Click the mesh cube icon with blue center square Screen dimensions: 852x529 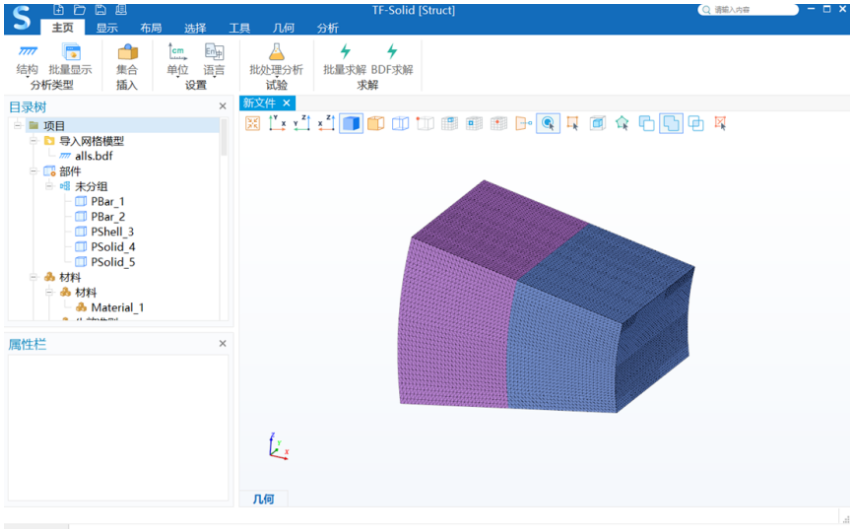pos(474,123)
